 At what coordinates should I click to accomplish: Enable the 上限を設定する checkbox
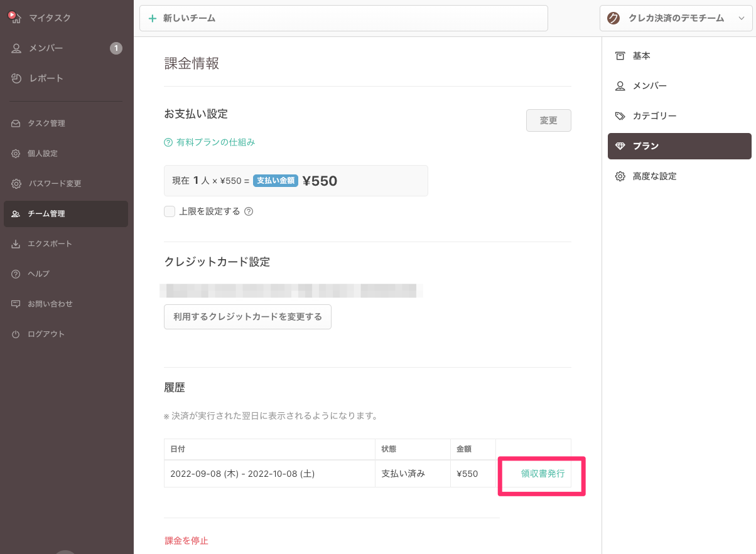pyautogui.click(x=170, y=211)
